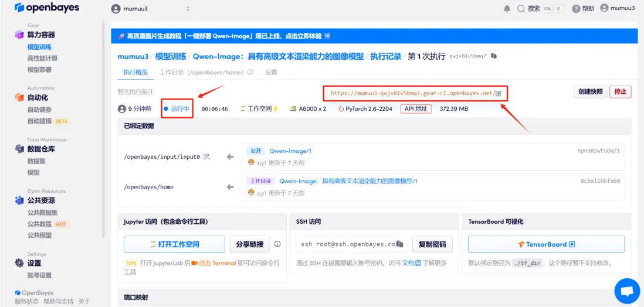
Task: Open 公共数据集 in the sidebar
Action: click(42, 213)
